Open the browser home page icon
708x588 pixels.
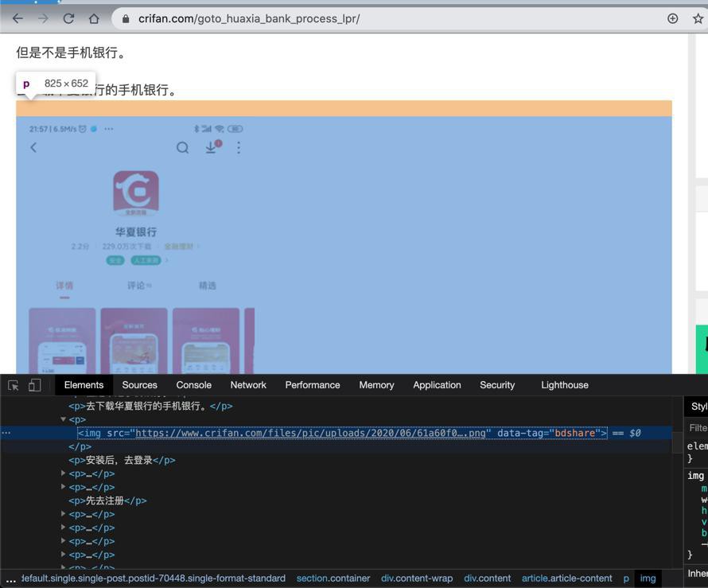[x=94, y=18]
